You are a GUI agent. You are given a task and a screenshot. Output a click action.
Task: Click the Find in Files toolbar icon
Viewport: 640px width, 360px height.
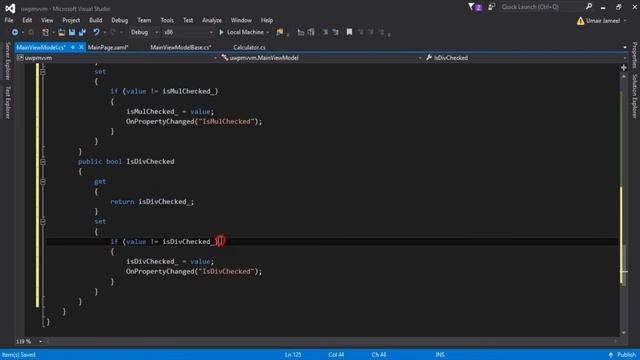tap(280, 32)
